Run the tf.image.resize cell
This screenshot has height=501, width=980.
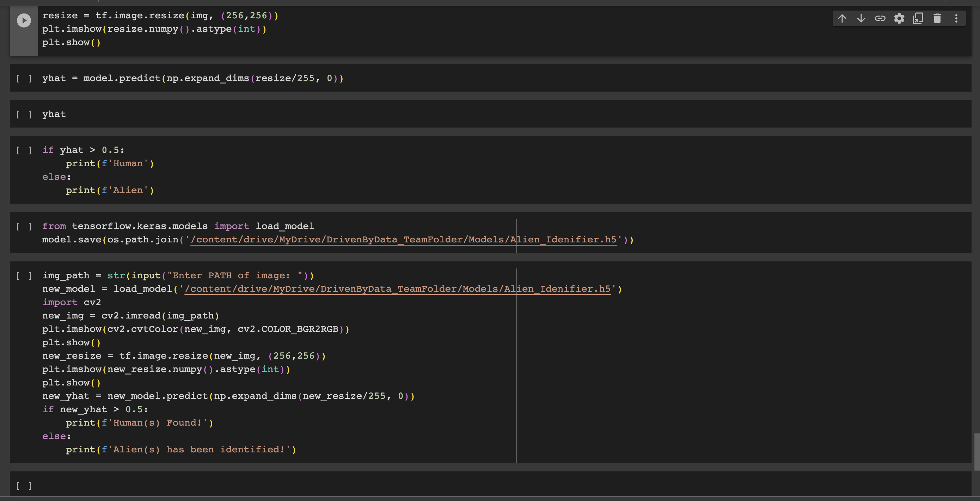pyautogui.click(x=24, y=20)
